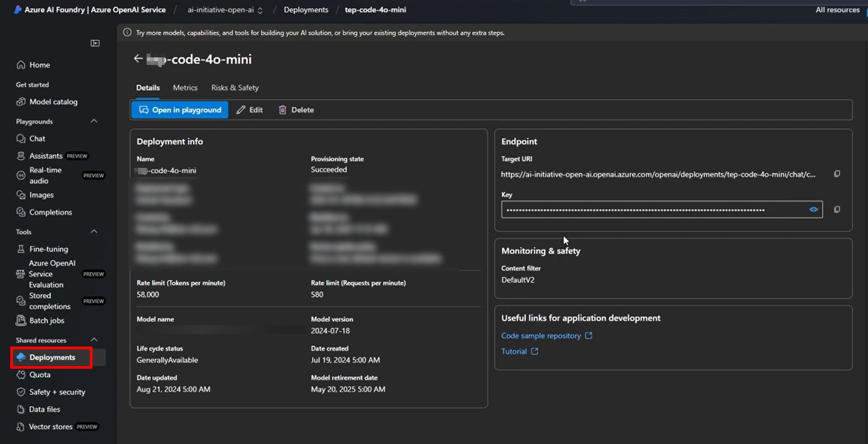Collapse the Playgrounds section chevron
The width and height of the screenshot is (868, 444).
coord(94,121)
